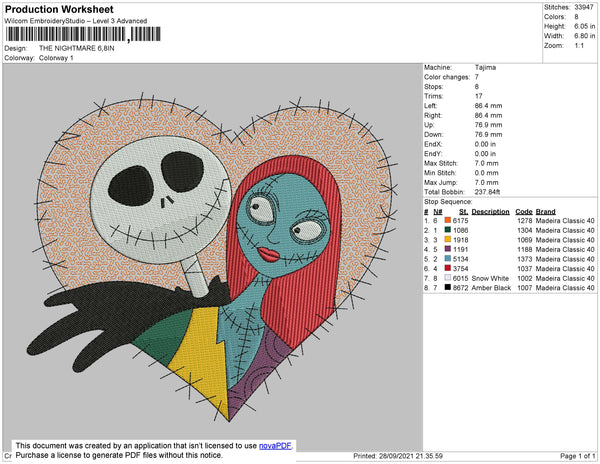
Task: Select the Min Stitch value 0.0 mm
Action: 487,173
